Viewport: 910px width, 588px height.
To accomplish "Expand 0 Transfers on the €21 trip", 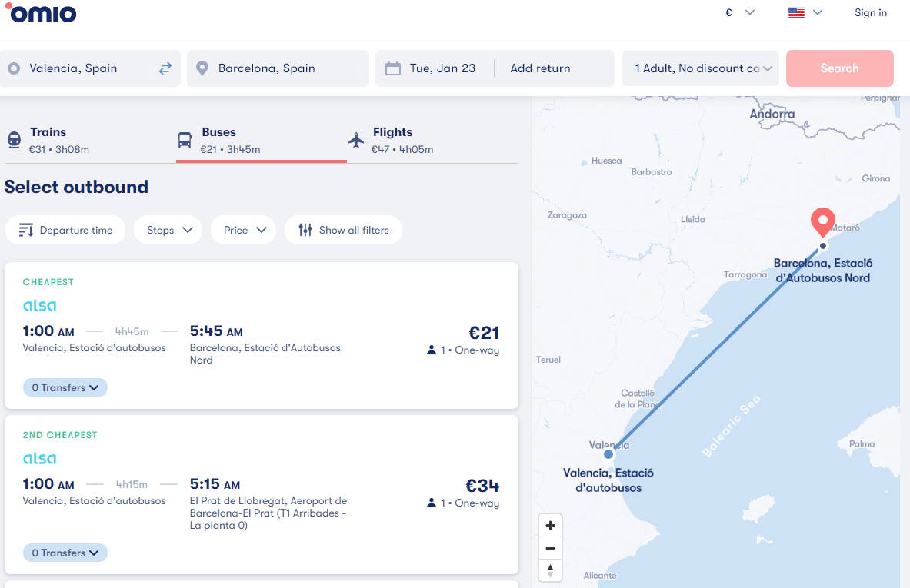I will (65, 387).
